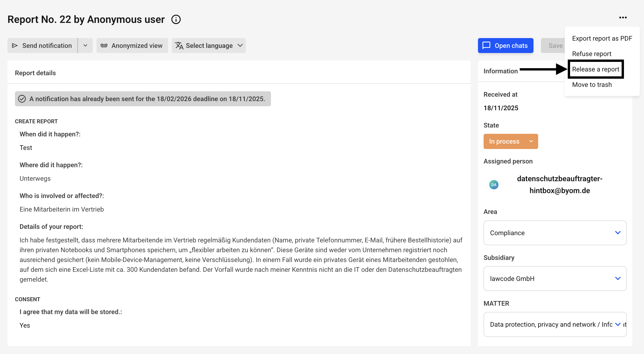Select Refuse report from menu

(x=592, y=54)
